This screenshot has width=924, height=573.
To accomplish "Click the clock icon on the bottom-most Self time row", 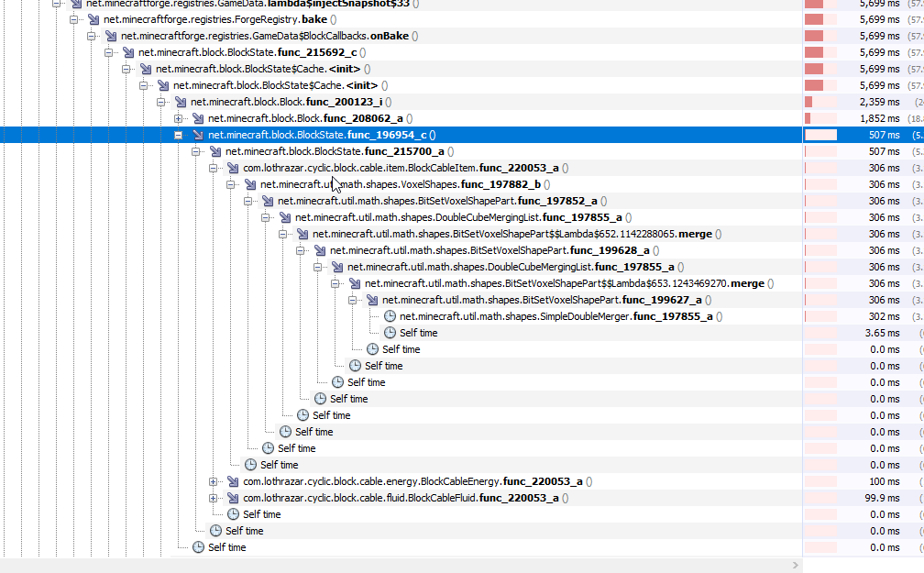I will tap(197, 547).
